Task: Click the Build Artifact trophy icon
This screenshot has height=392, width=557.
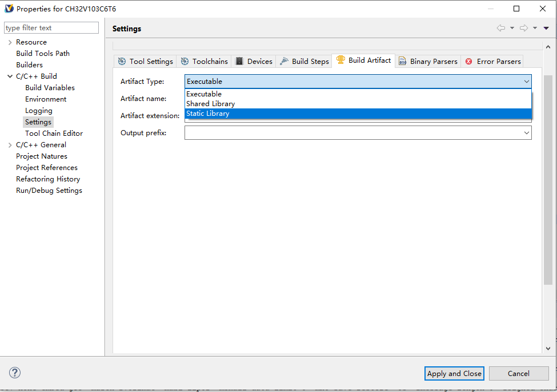Action: point(340,59)
